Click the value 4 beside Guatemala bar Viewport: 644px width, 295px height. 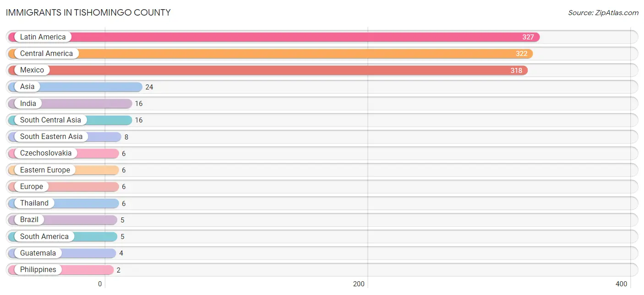[x=121, y=253]
